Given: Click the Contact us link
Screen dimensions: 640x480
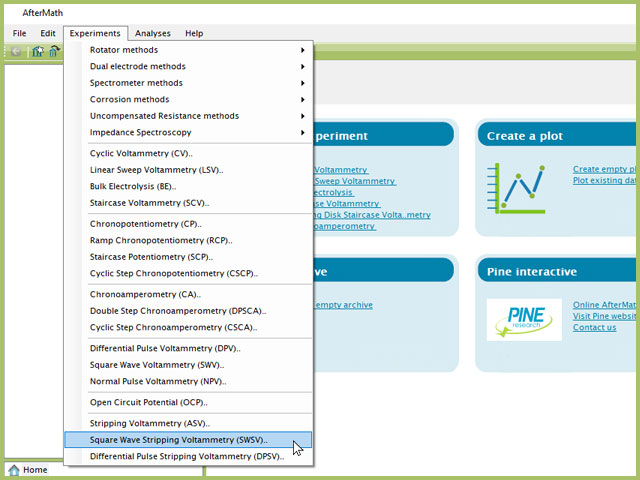Looking at the screenshot, I should pos(594,327).
